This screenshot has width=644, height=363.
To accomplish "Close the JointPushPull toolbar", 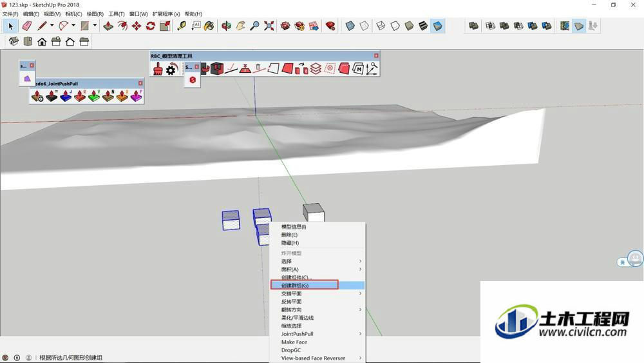I will coord(140,83).
